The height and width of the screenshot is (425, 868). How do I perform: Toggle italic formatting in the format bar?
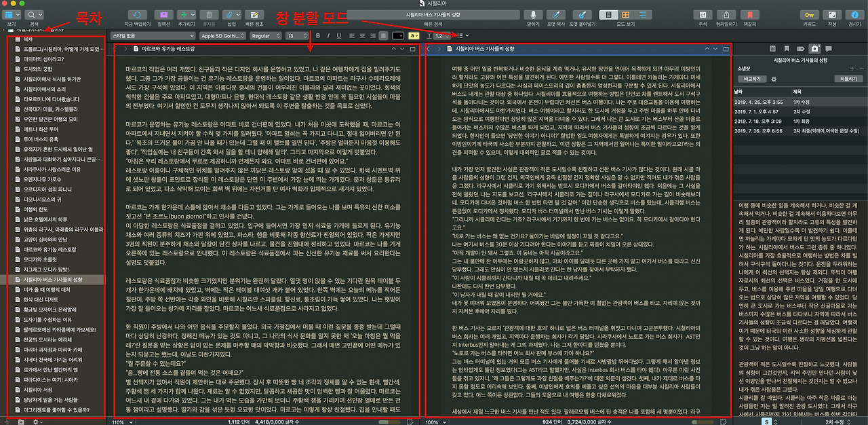point(328,36)
